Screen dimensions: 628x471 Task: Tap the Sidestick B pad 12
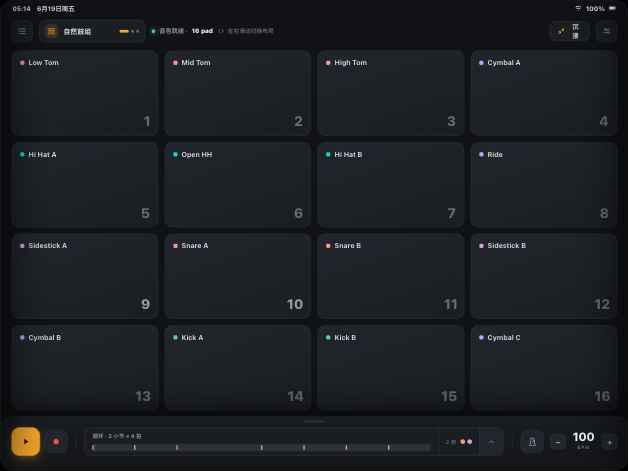tap(543, 276)
